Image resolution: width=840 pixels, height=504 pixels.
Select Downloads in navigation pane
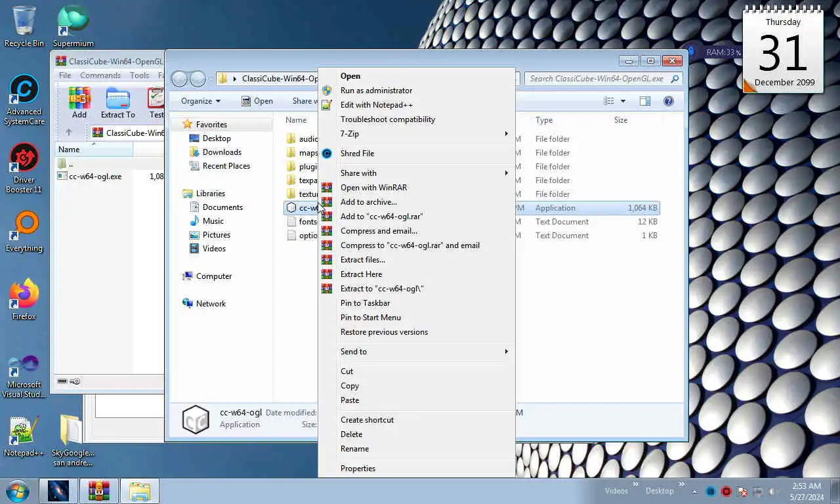coord(222,152)
